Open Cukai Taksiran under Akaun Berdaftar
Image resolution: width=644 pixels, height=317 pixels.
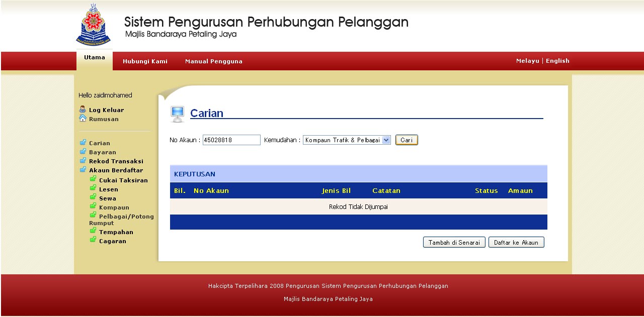(x=123, y=180)
